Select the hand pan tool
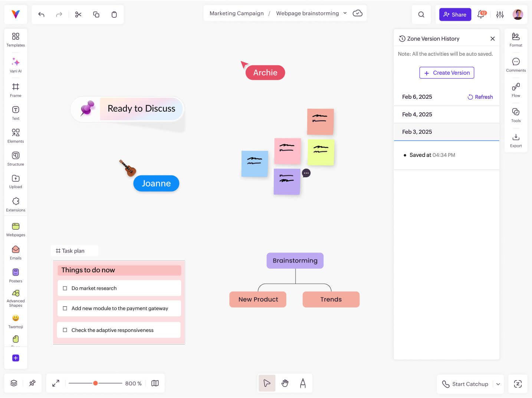The image size is (532, 398). tap(285, 383)
